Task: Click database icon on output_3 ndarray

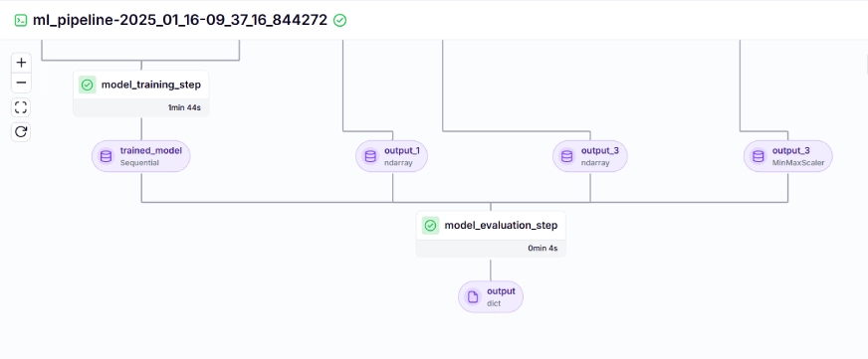Action: (x=566, y=156)
